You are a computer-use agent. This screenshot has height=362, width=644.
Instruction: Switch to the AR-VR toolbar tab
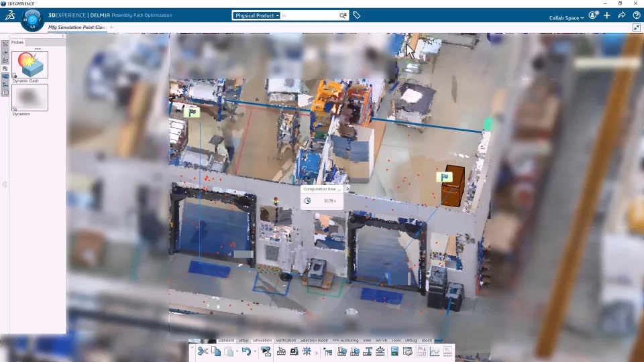click(382, 341)
